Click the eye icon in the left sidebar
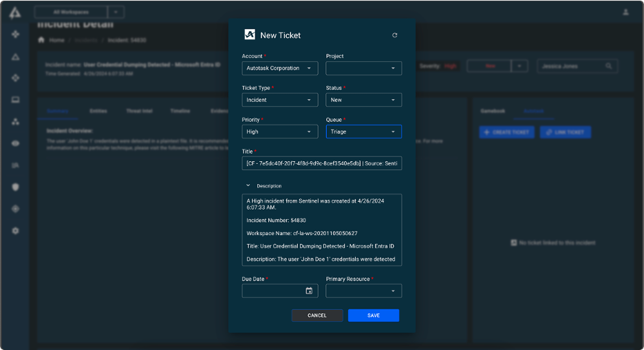Screen dimensions: 644x350 pyautogui.click(x=15, y=143)
